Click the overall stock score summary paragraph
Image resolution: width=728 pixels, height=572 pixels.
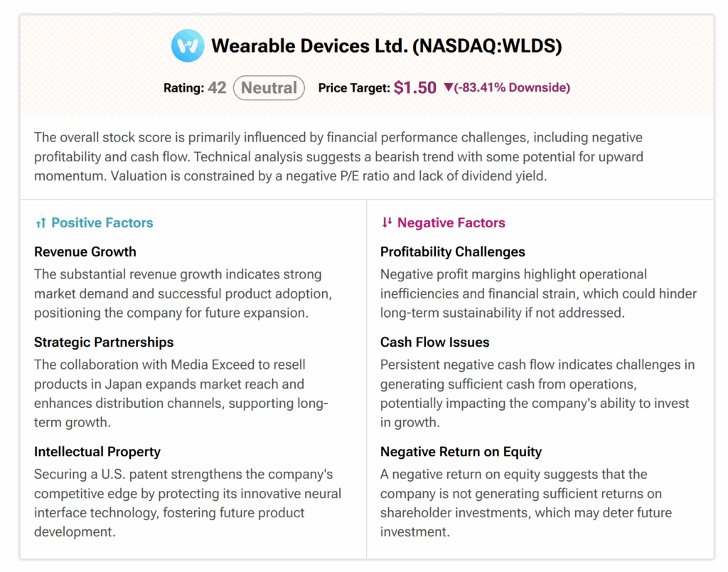pos(338,156)
